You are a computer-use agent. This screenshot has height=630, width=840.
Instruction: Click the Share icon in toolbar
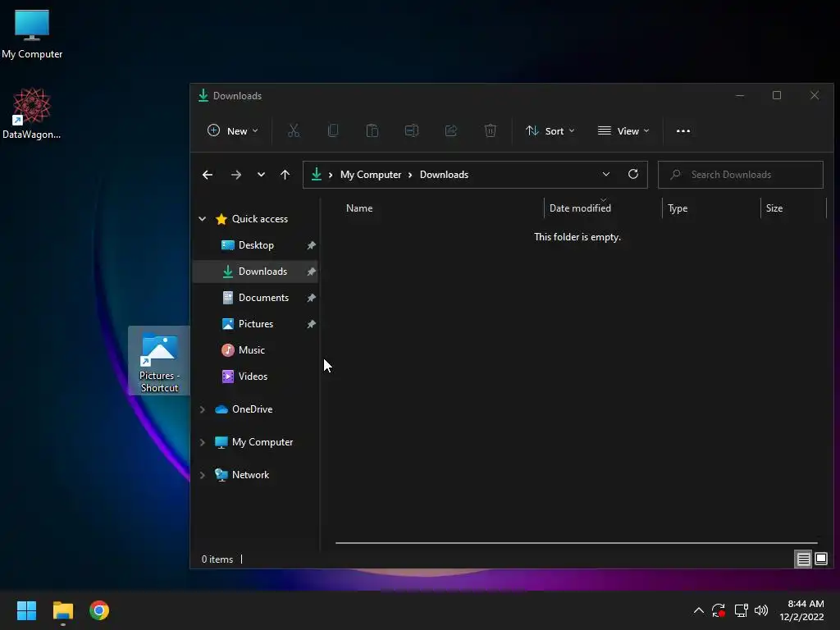click(451, 130)
